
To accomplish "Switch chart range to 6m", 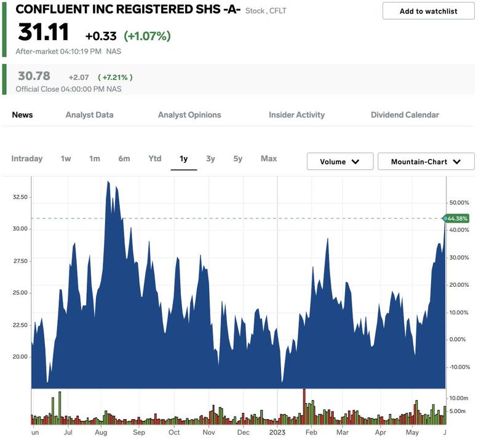I will pos(124,159).
